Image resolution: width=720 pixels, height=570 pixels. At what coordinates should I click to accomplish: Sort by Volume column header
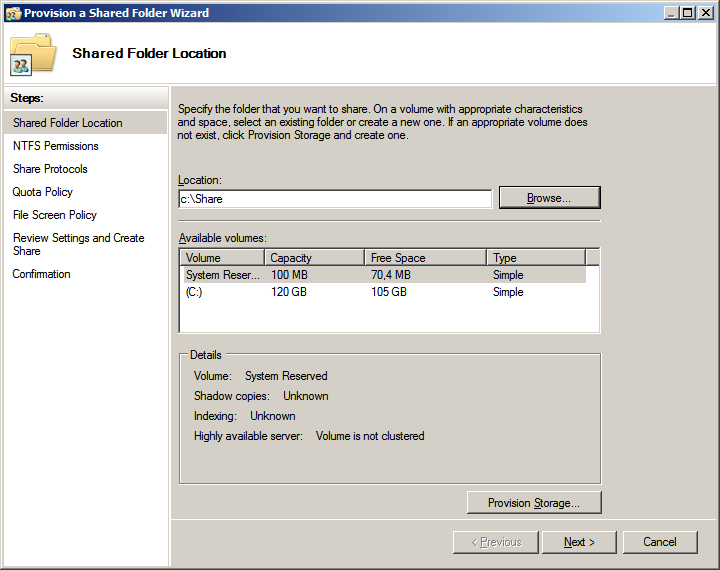tap(222, 258)
